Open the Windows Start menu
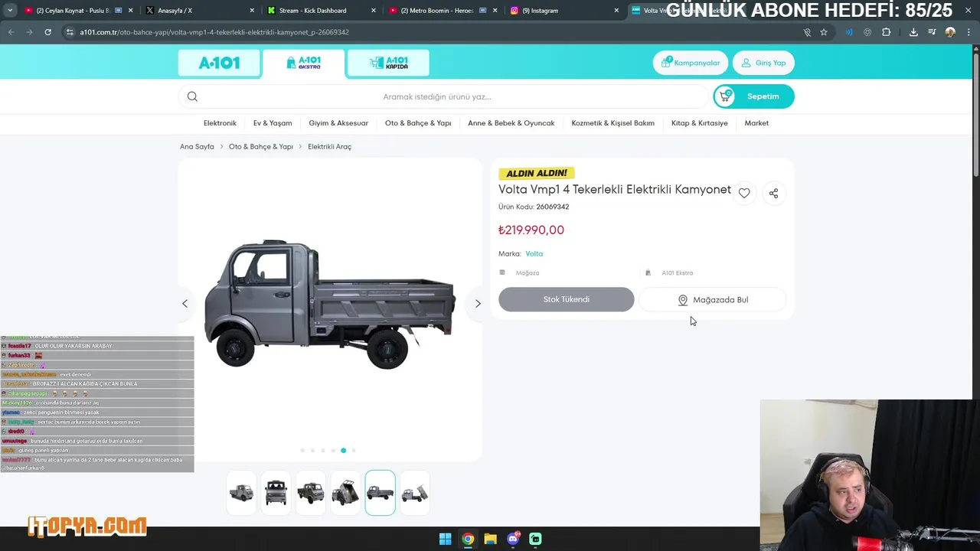Viewport: 980px width, 551px height. (445, 539)
